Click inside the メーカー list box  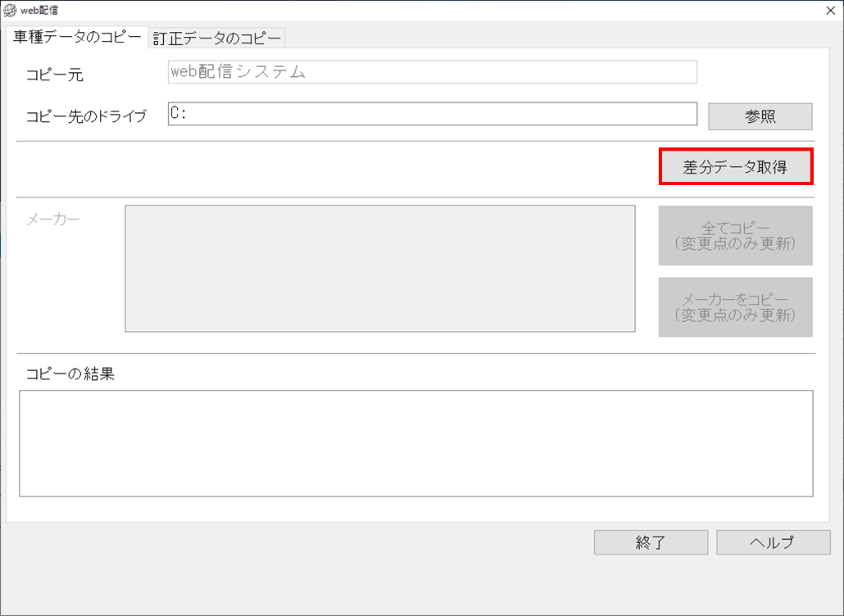tap(380, 269)
